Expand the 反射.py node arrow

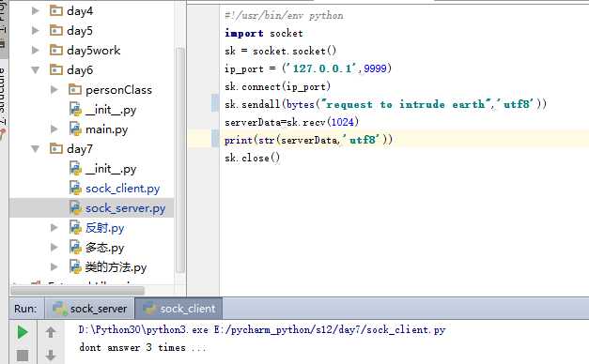pos(54,227)
